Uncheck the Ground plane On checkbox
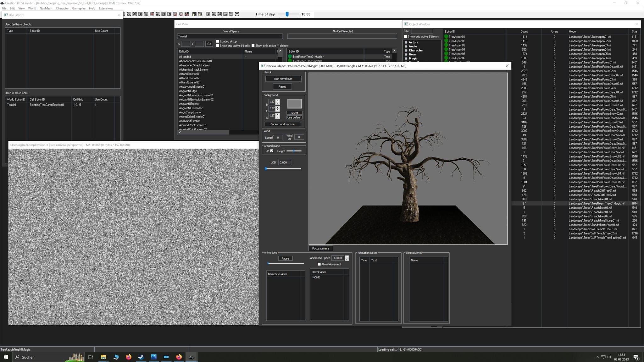 coord(272,151)
